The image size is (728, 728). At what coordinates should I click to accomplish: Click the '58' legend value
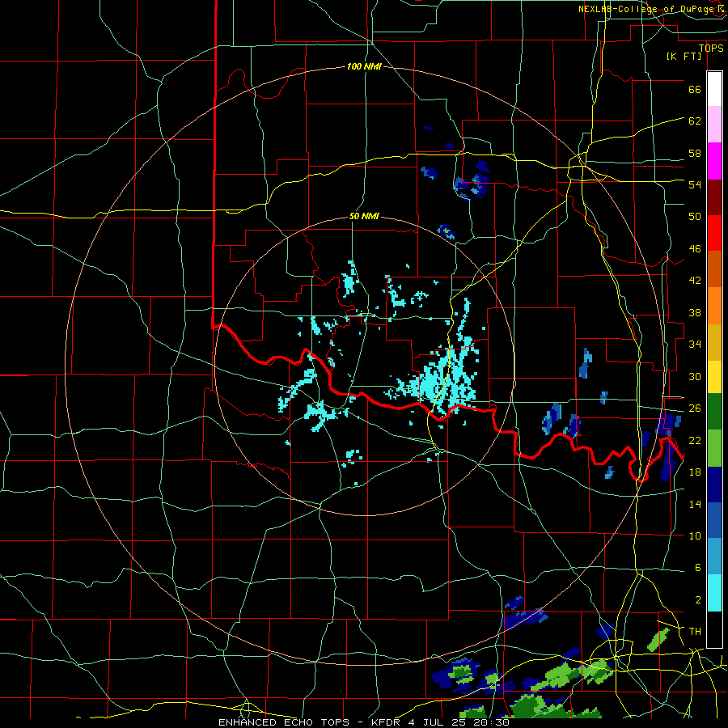(695, 153)
